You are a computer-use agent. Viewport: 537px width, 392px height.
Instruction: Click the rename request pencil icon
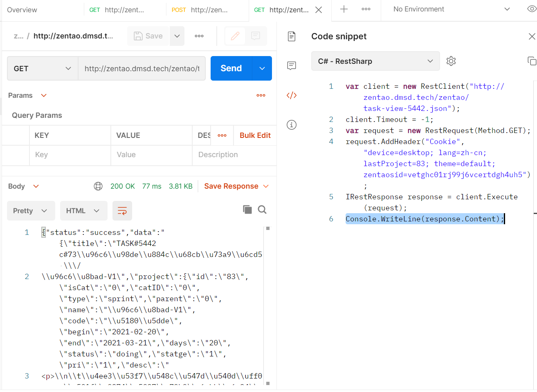[x=235, y=36]
